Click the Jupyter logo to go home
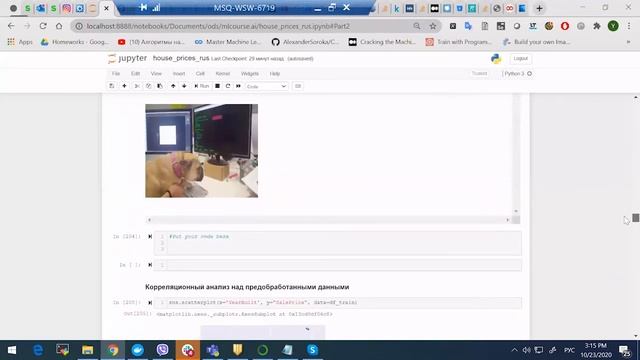 coord(127,58)
